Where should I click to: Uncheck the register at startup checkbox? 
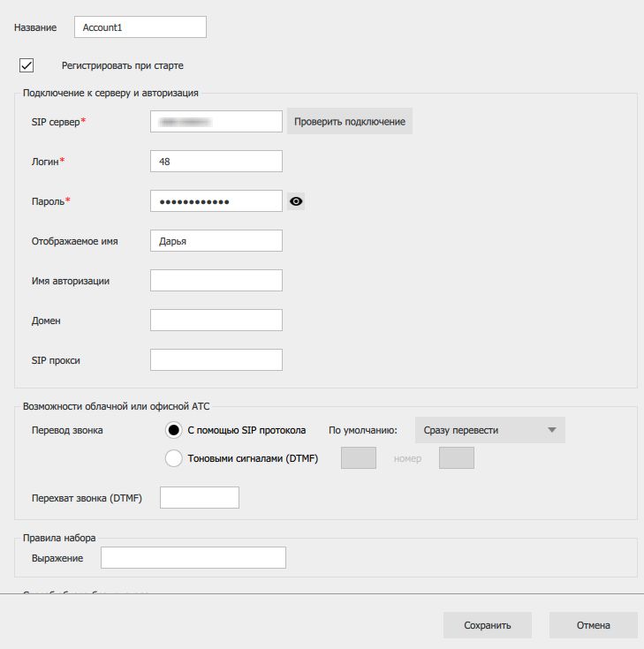27,65
